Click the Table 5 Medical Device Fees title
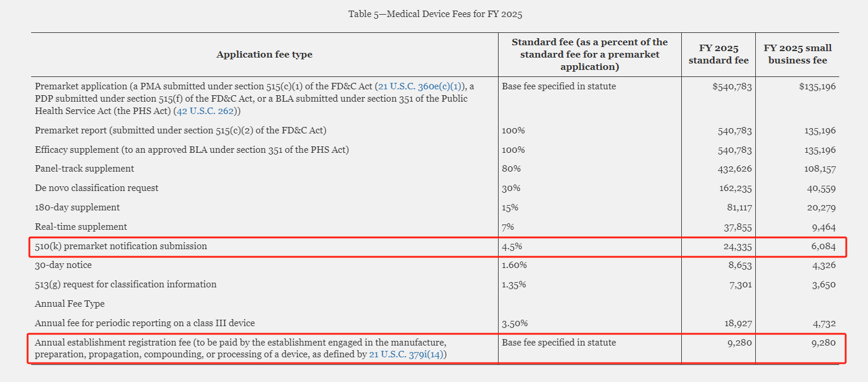This screenshot has width=868, height=382. tap(435, 14)
